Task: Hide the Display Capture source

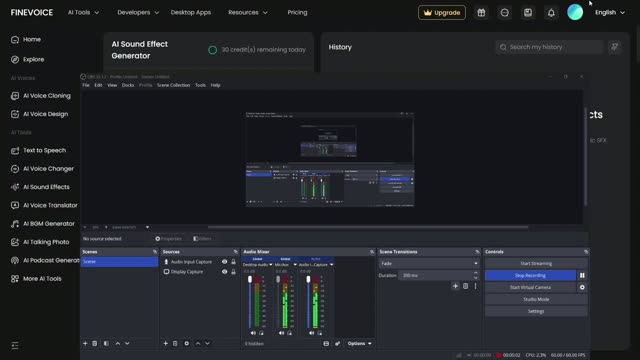Action: click(x=224, y=271)
